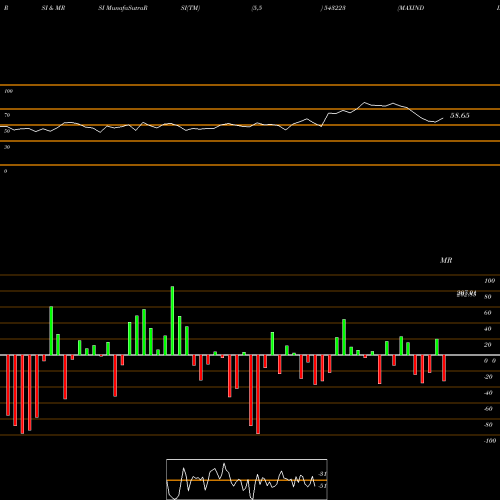Click the 70 label on RSI axis
This screenshot has width=500, height=500.
7,115
